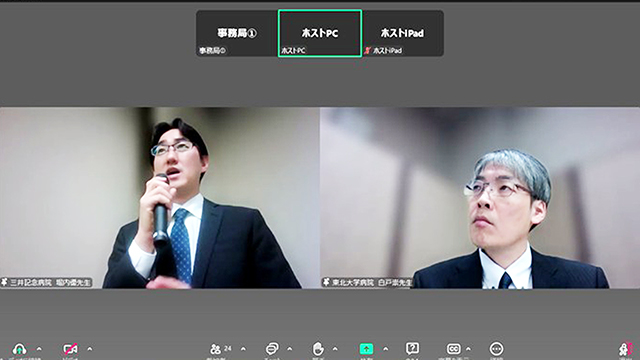Expand audio options arrow next to headphones
640x360 pixels.
pos(39,349)
